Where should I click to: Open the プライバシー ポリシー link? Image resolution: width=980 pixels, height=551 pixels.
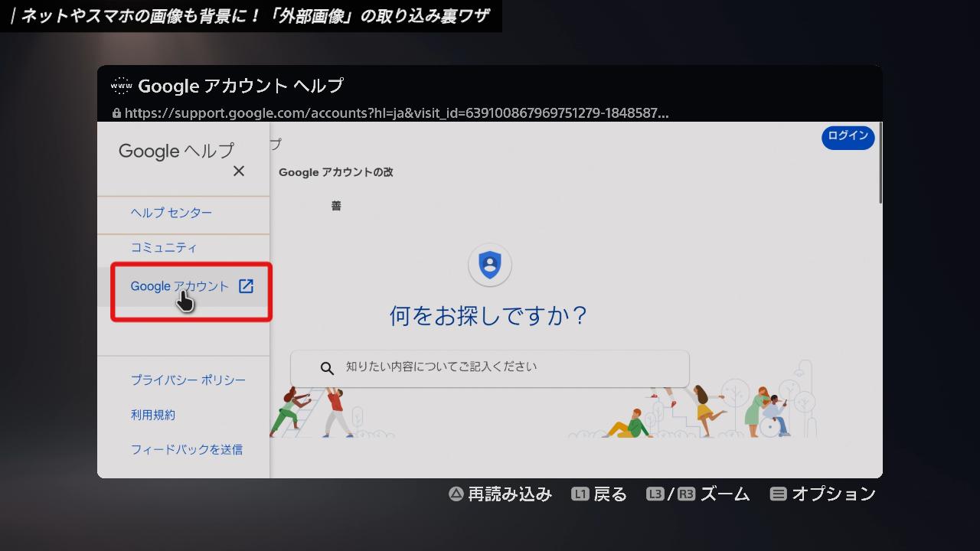tap(188, 380)
